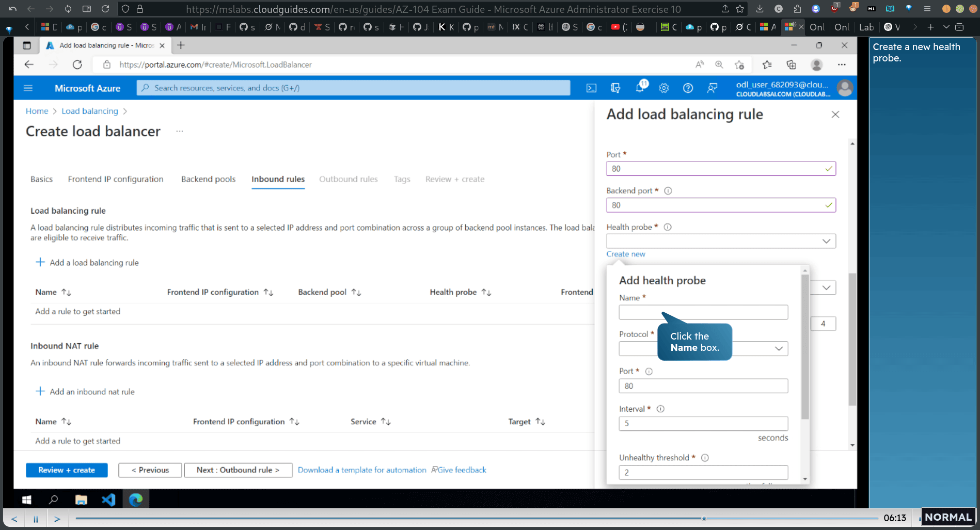Click Edge read aloud icon
This screenshot has width=980, height=530.
pyautogui.click(x=700, y=65)
